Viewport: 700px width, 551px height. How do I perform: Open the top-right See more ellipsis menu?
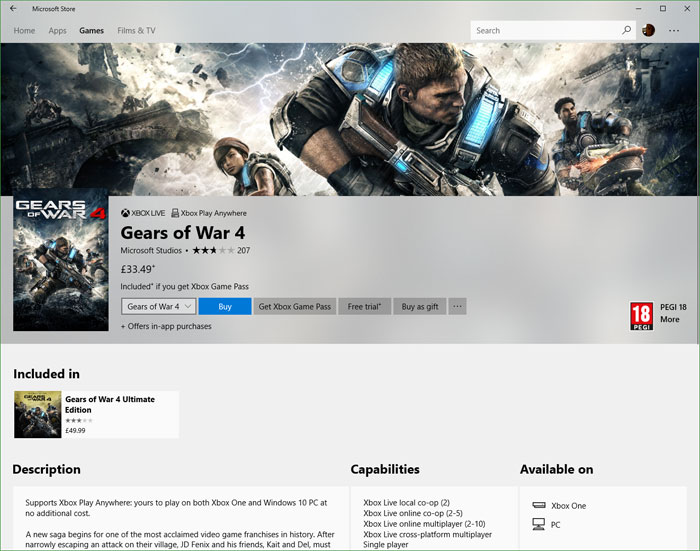pyautogui.click(x=674, y=30)
